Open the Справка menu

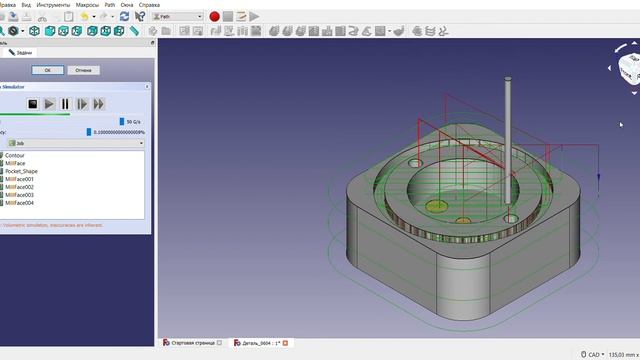(x=149, y=5)
